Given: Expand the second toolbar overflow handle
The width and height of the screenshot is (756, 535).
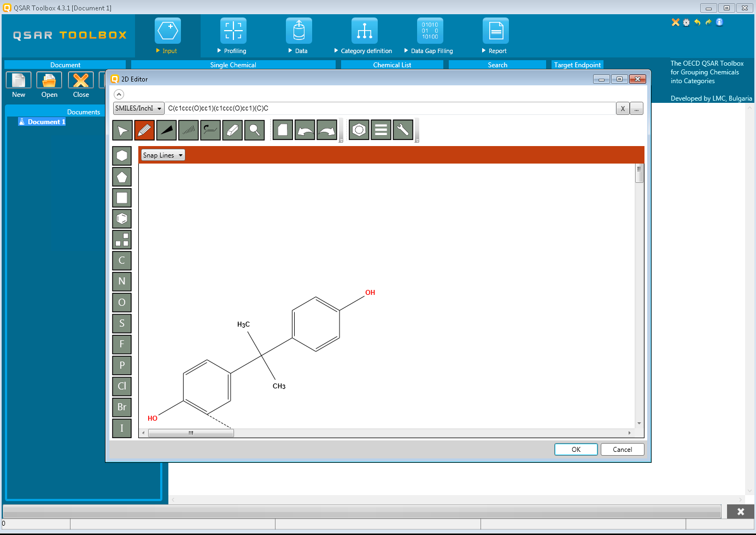Looking at the screenshot, I should 417,130.
